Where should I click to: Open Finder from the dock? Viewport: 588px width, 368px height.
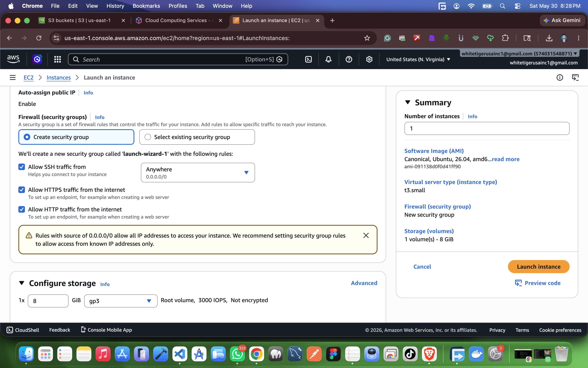click(x=26, y=354)
